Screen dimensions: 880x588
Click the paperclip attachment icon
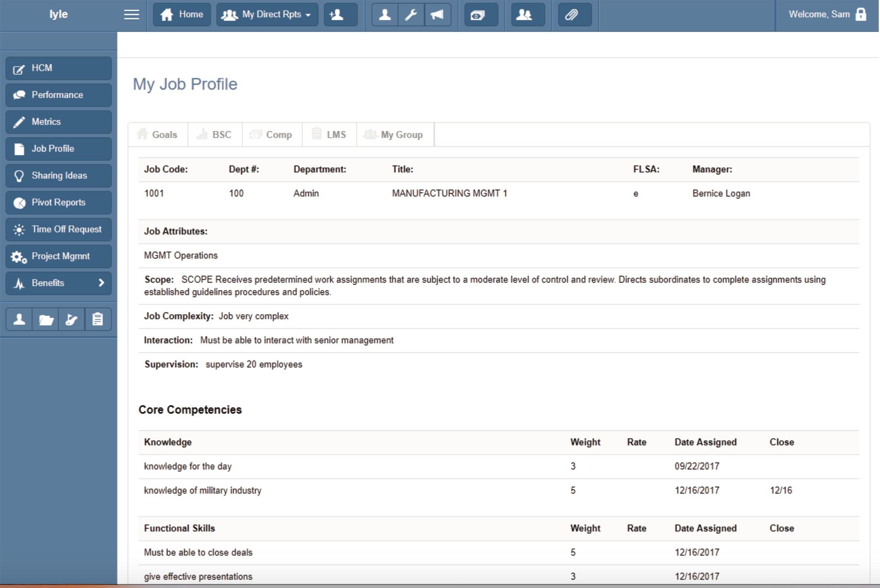tap(574, 15)
